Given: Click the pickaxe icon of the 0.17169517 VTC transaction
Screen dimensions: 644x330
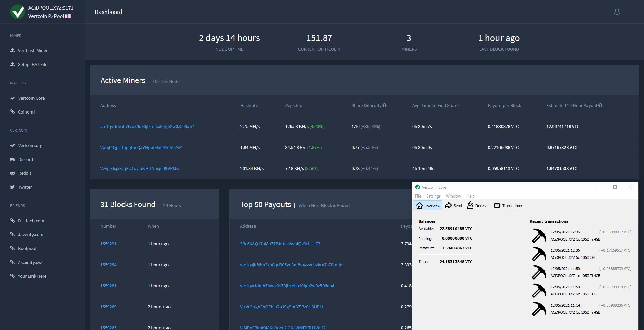Looking at the screenshot, I should [x=539, y=254].
